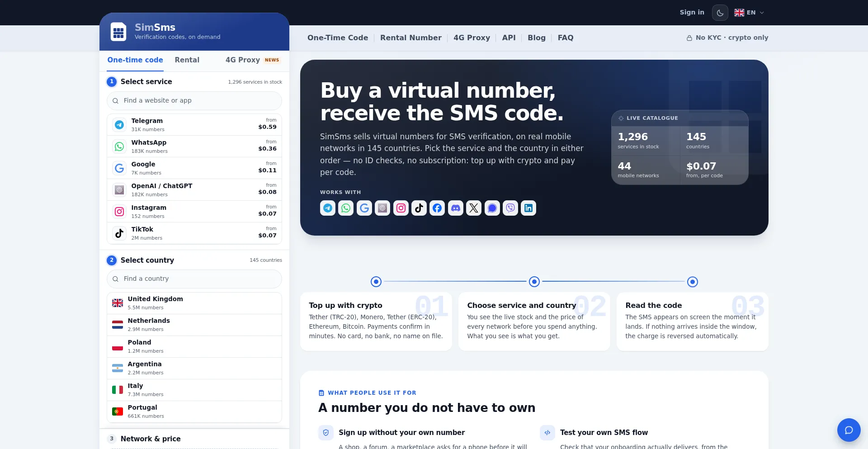Select TikTok in the service list
Viewport: 868px width, 449px height.
194,233
